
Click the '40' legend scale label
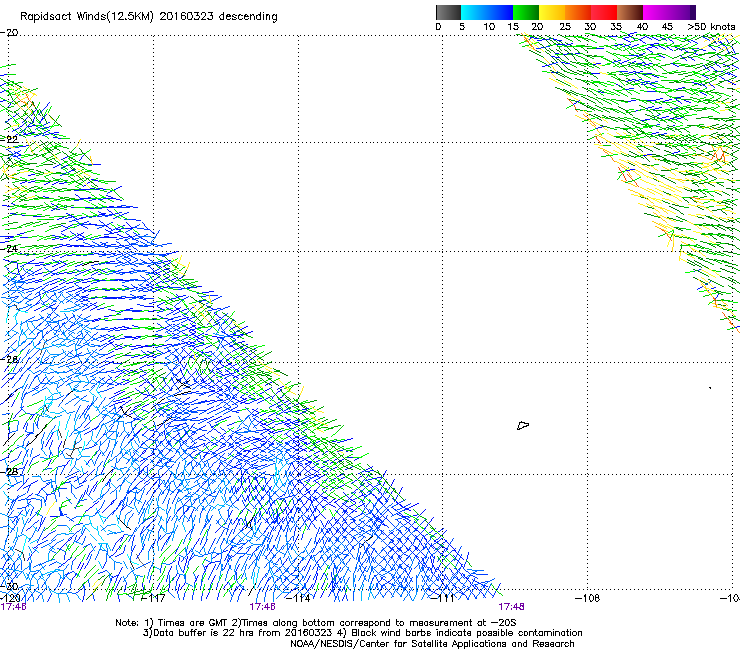tap(642, 27)
